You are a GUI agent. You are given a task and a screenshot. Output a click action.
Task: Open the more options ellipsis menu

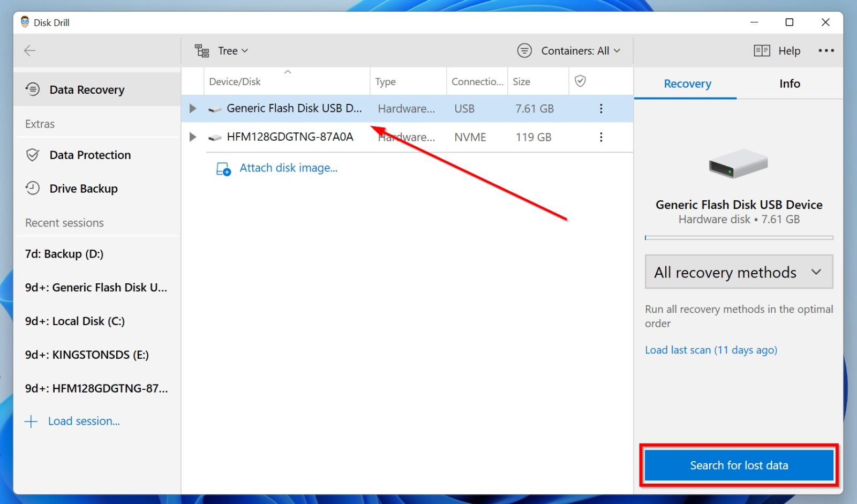tap(826, 50)
